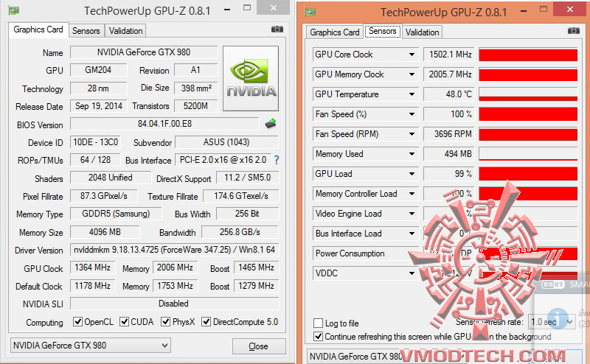Open the Fan Speed (%) sensor dropdown
This screenshot has width=590, height=364.
412,114
